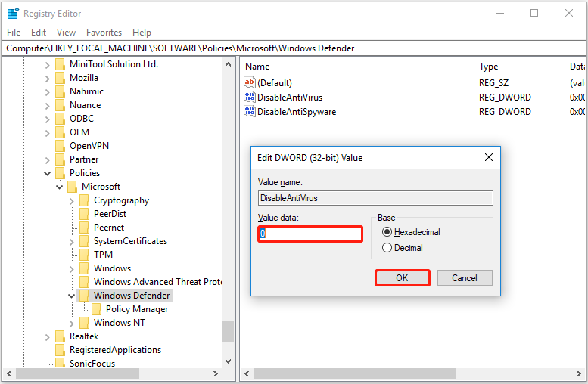Click the tree pane scroll up arrow
Screen dimensions: 588x384
228,64
